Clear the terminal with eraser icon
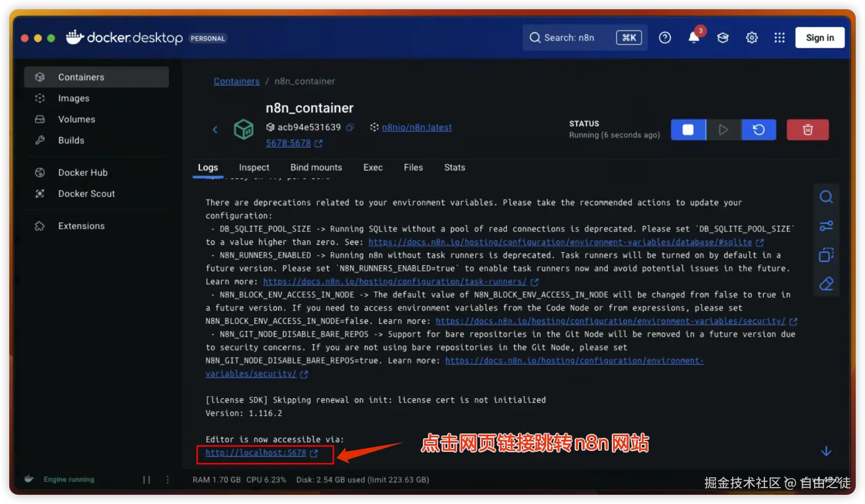Image resolution: width=865 pixels, height=504 pixels. 826,284
